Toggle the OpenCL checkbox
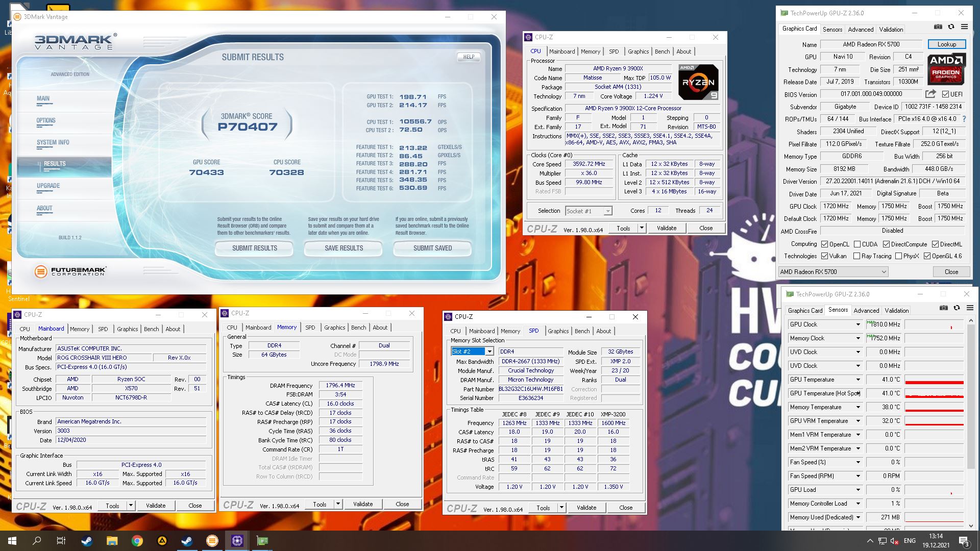Image resolution: width=980 pixels, height=551 pixels. tap(824, 244)
